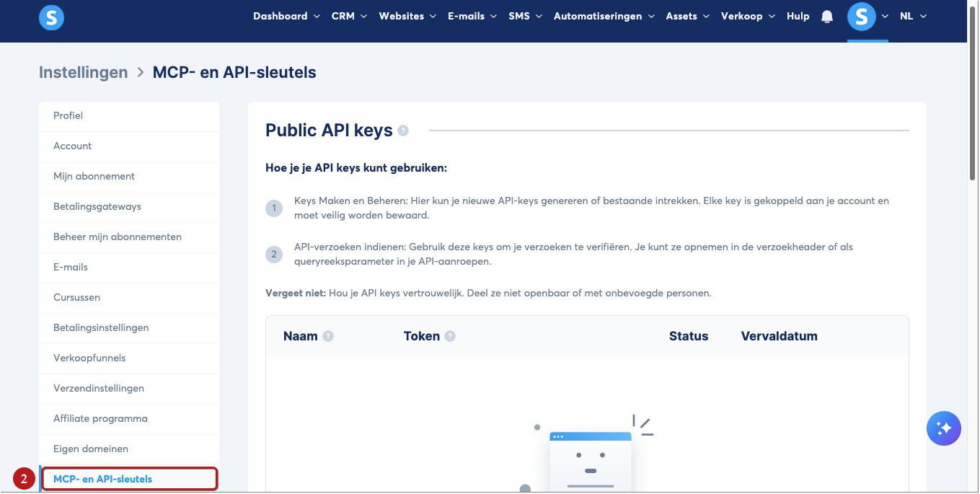
Task: Click the Public API keys heading
Action: point(329,131)
